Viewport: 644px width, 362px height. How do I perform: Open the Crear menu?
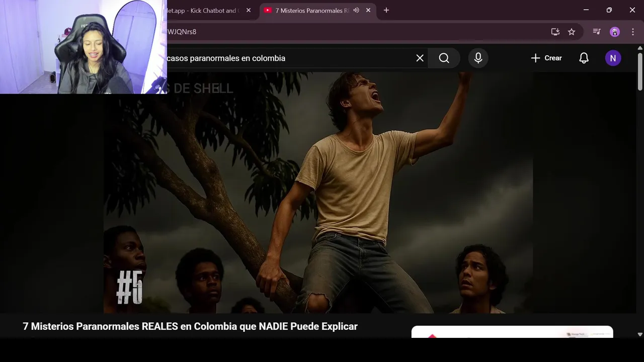pos(546,58)
